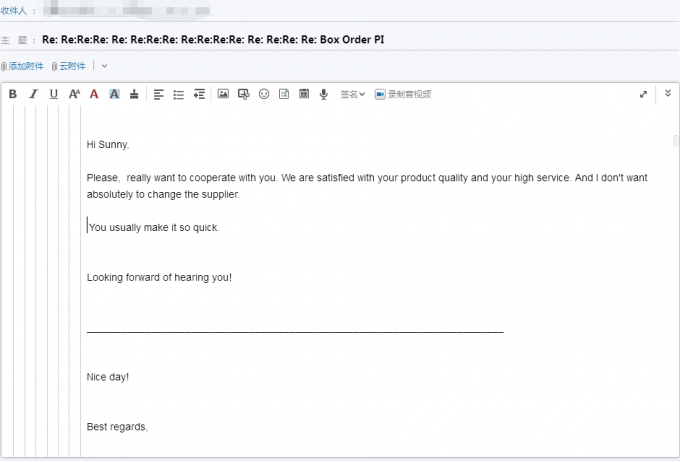The image size is (680, 462).
Task: Toggle bold formatting
Action: point(13,94)
